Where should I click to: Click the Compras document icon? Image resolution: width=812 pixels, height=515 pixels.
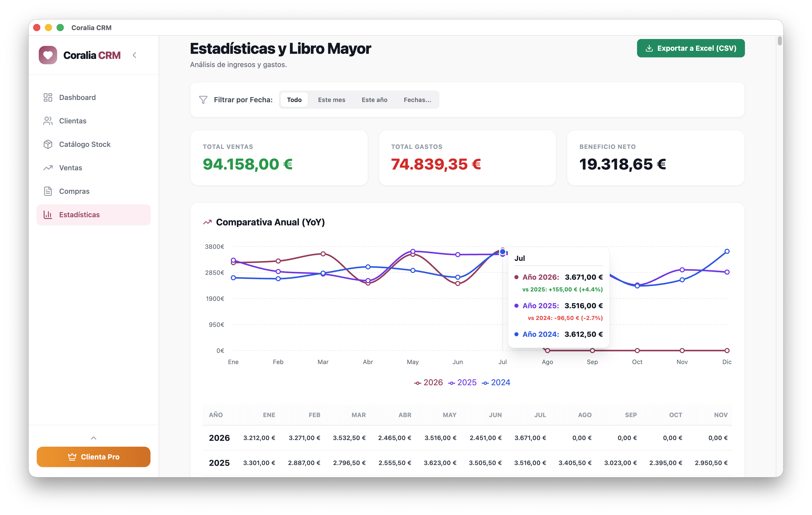click(x=48, y=191)
